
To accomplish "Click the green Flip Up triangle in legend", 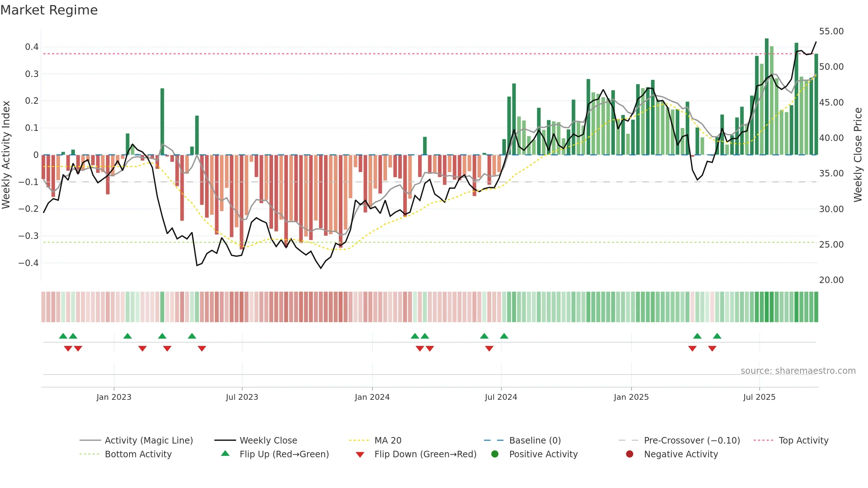I will [225, 453].
